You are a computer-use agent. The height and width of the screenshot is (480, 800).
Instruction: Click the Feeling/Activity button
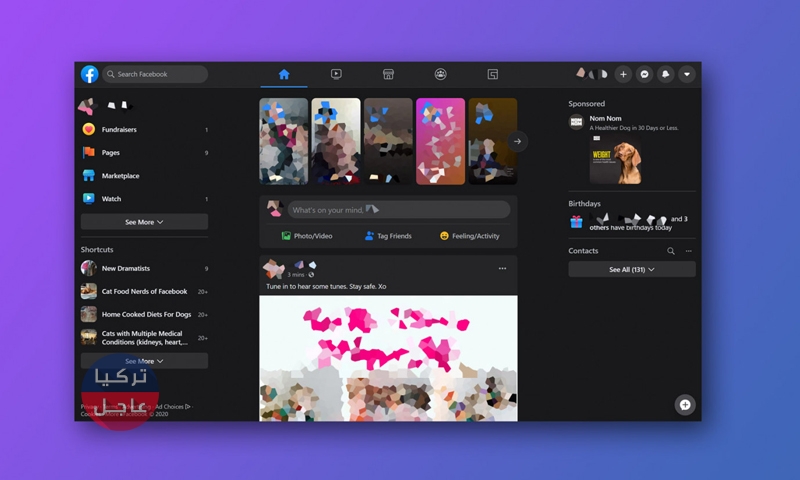coord(469,236)
